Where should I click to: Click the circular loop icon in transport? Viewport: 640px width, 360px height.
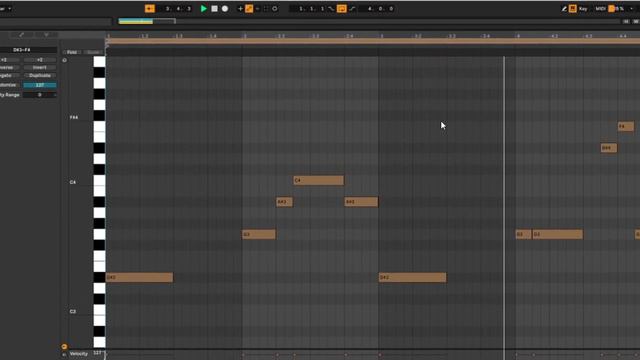tap(275, 9)
